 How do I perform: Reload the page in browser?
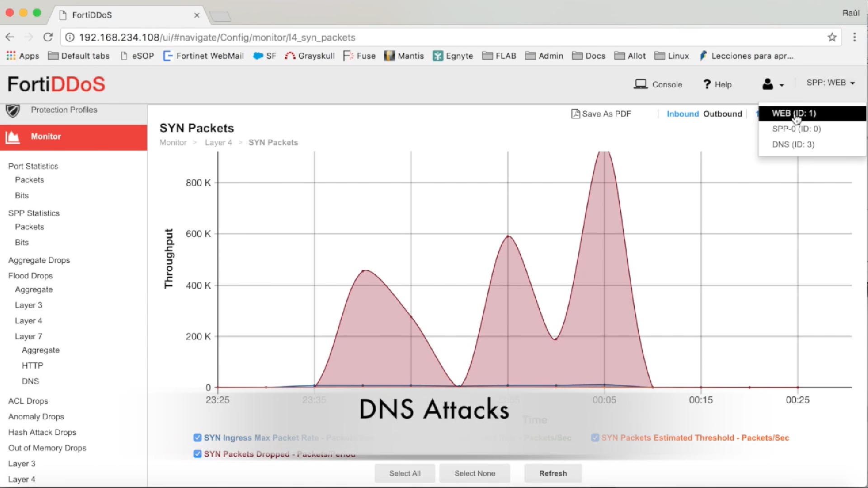(x=48, y=38)
